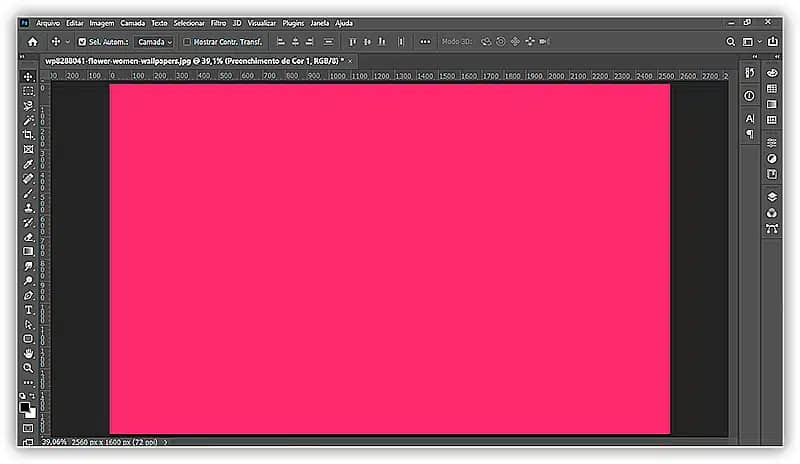800x464 pixels.
Task: Open the Edit Toolbar three-dots button
Action: click(x=28, y=382)
